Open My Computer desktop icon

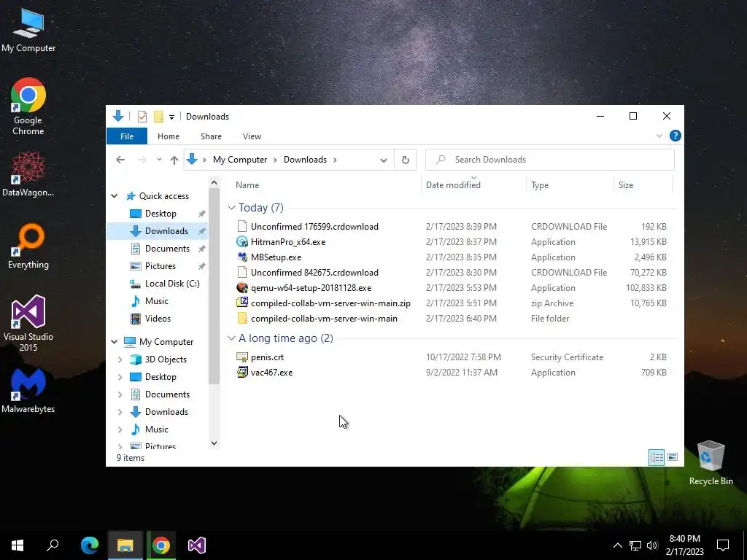point(28,29)
